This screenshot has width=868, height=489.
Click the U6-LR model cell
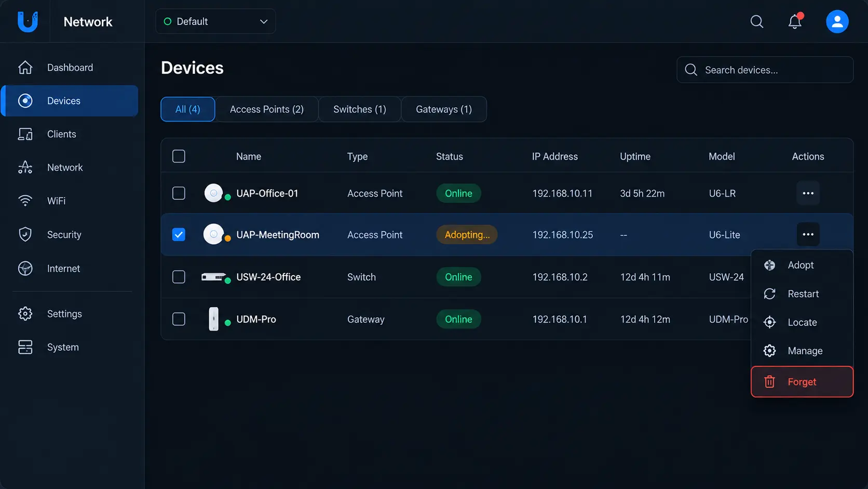click(x=722, y=193)
